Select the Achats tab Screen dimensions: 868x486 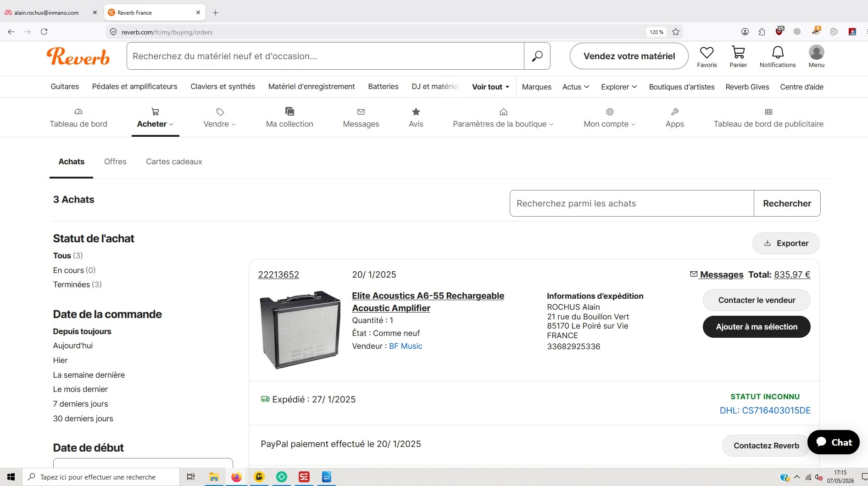pyautogui.click(x=72, y=162)
